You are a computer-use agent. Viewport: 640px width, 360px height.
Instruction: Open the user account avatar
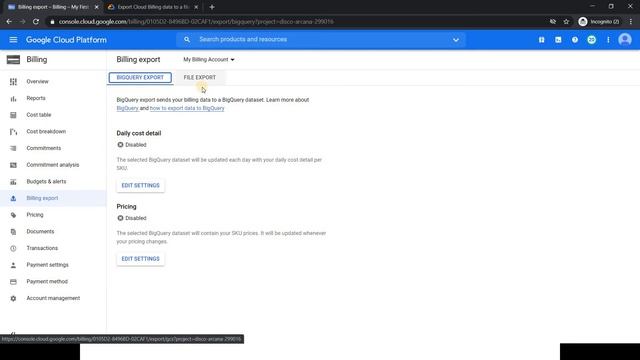tap(624, 40)
